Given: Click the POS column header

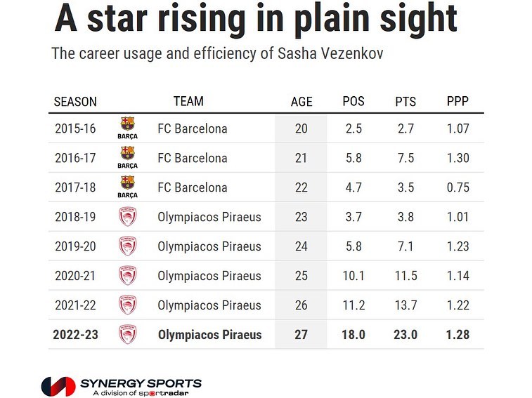Looking at the screenshot, I should click(x=353, y=101).
